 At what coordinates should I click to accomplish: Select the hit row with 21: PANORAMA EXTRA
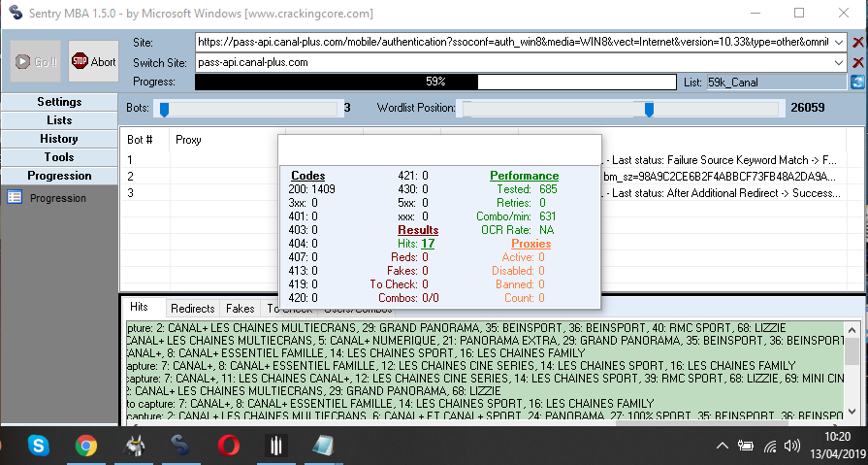point(485,341)
